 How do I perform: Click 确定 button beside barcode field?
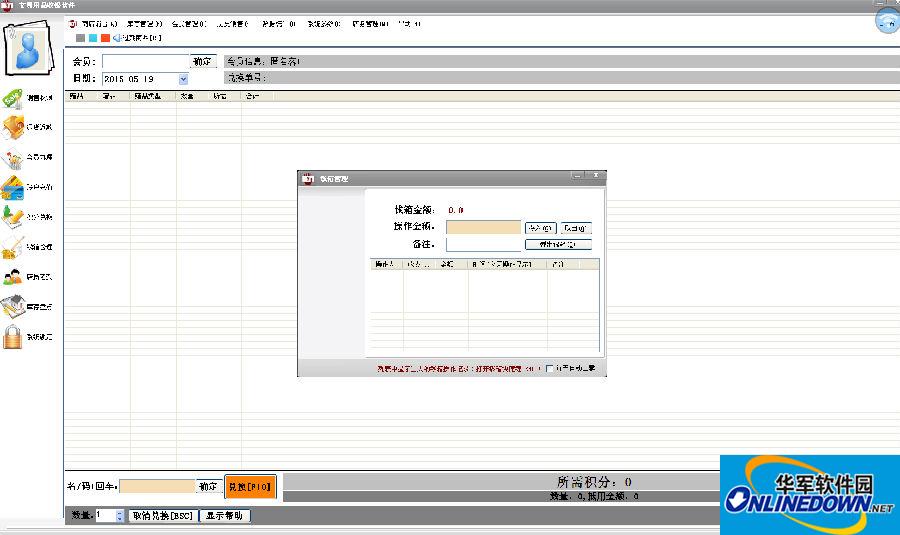pyautogui.click(x=208, y=486)
